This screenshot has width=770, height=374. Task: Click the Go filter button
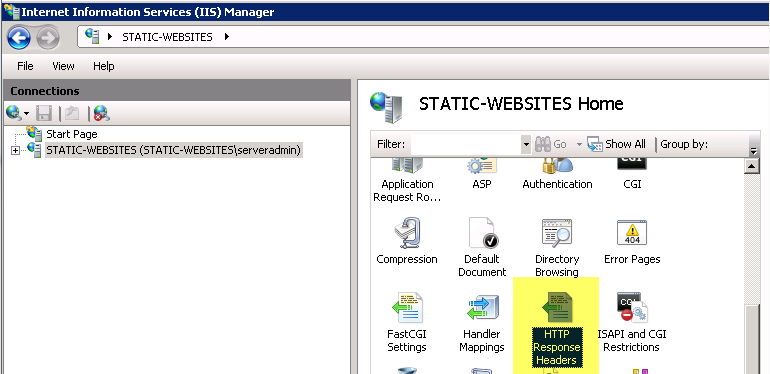pos(550,144)
